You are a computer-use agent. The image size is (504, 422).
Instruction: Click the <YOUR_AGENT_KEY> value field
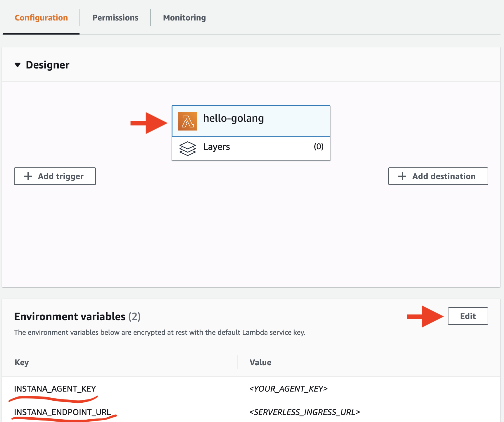tap(288, 389)
